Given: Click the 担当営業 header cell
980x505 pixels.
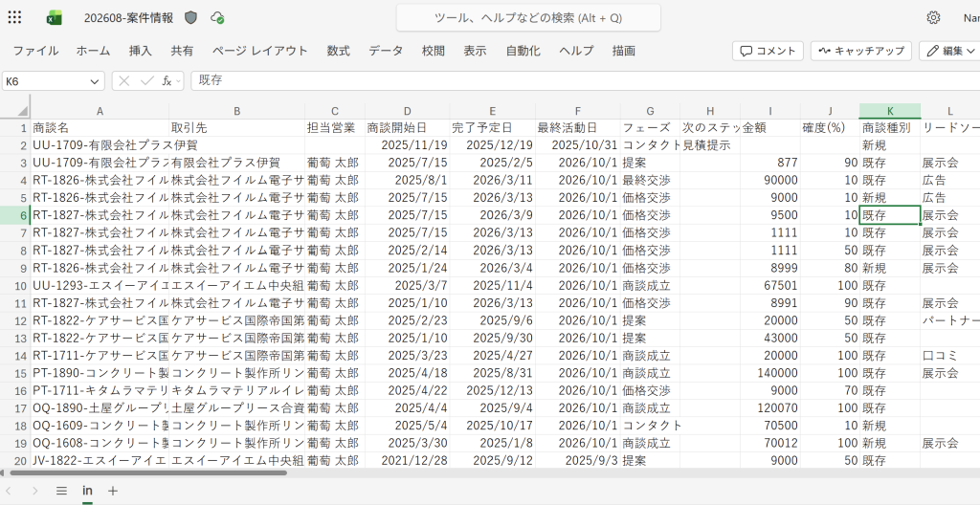Looking at the screenshot, I should [335, 128].
